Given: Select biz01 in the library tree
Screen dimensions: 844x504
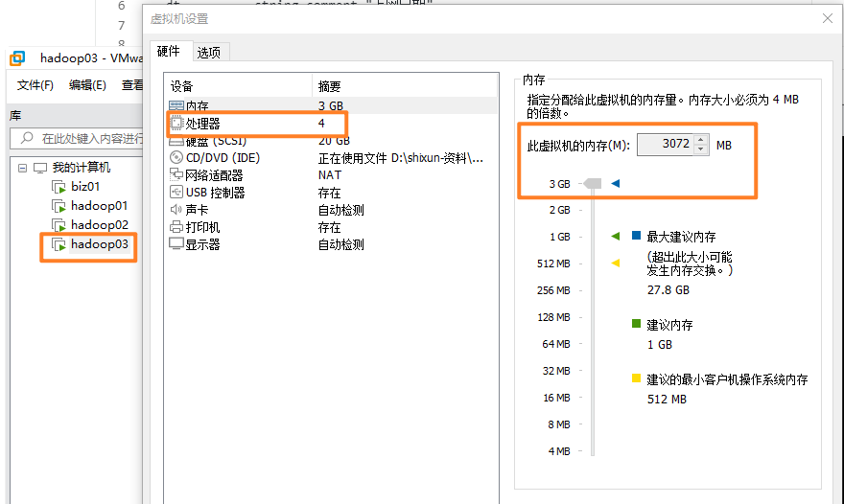Looking at the screenshot, I should pos(85,187).
